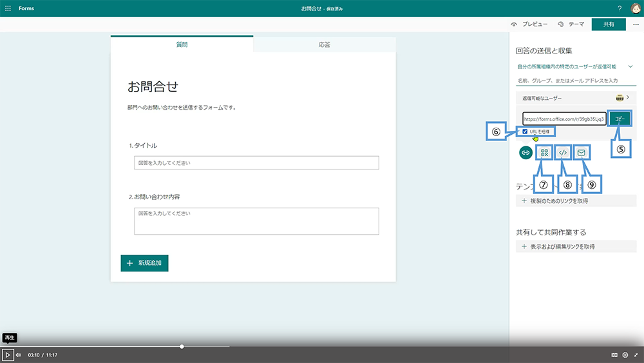The image size is (644, 363).
Task: Expand the respondent audience dropdown
Action: pyautogui.click(x=630, y=66)
